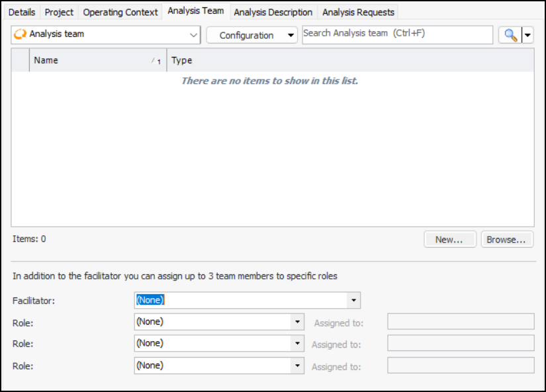Open the search options dropdown arrow
The width and height of the screenshot is (546, 392).
[527, 36]
